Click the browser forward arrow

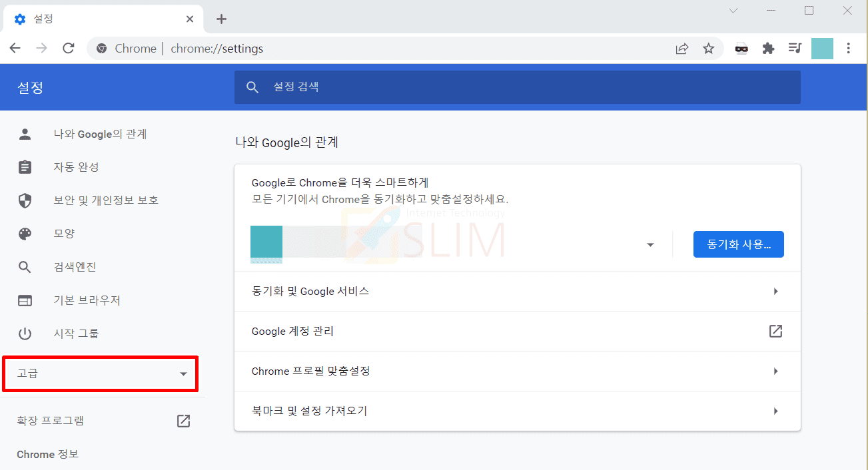point(41,48)
